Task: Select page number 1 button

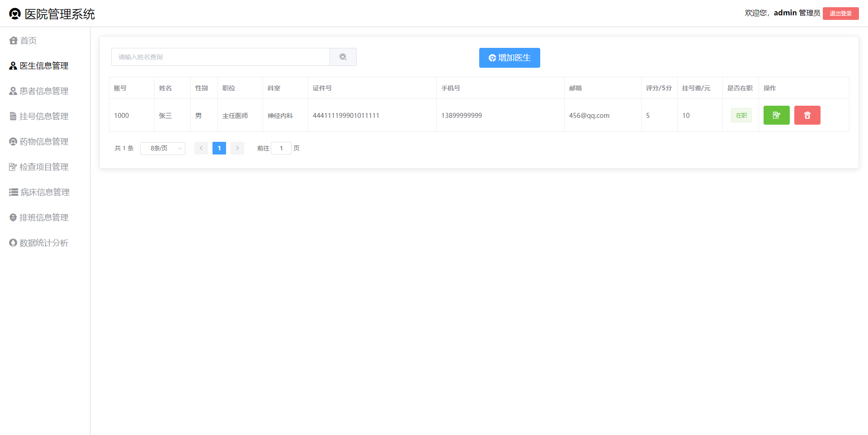Action: [219, 148]
